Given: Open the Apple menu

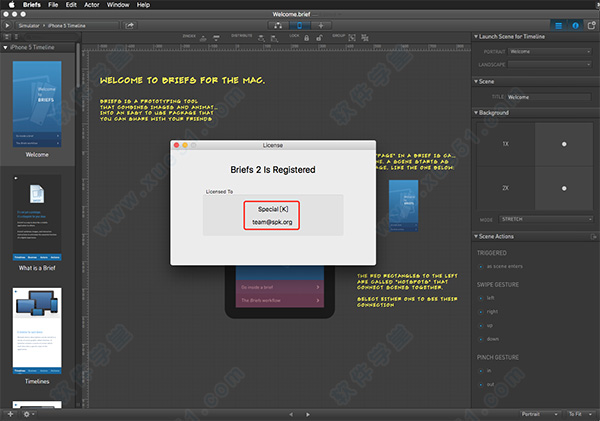Looking at the screenshot, I should 11,5.
